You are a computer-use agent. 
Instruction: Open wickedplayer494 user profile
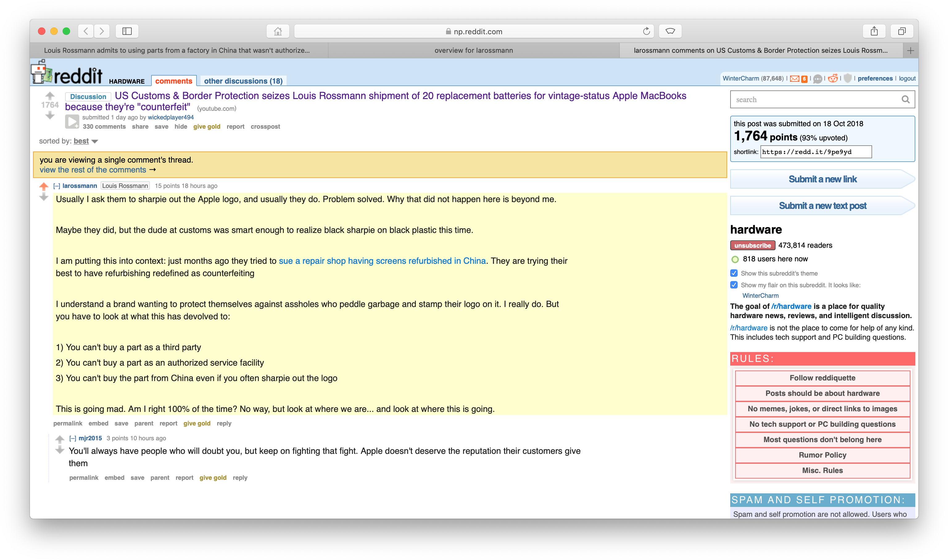click(x=171, y=117)
